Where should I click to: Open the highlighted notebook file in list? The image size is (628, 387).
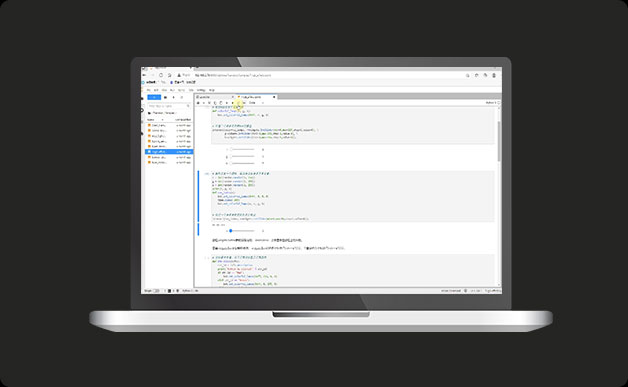pyautogui.click(x=169, y=152)
